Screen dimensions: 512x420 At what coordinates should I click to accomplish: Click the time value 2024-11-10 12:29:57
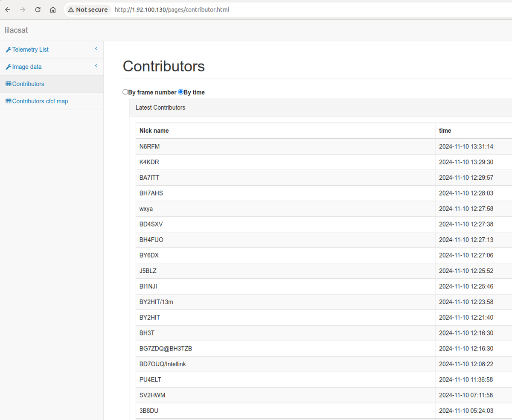[466, 178]
